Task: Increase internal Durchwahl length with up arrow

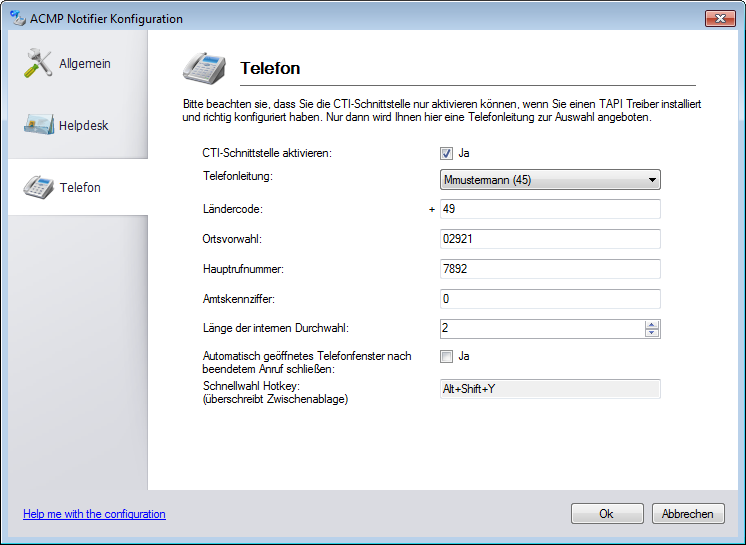Action: (x=652, y=324)
